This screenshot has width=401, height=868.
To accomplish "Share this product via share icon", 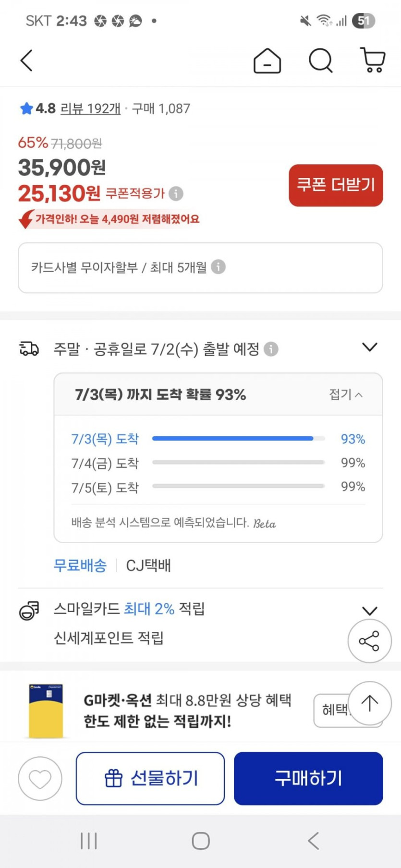I will (369, 641).
